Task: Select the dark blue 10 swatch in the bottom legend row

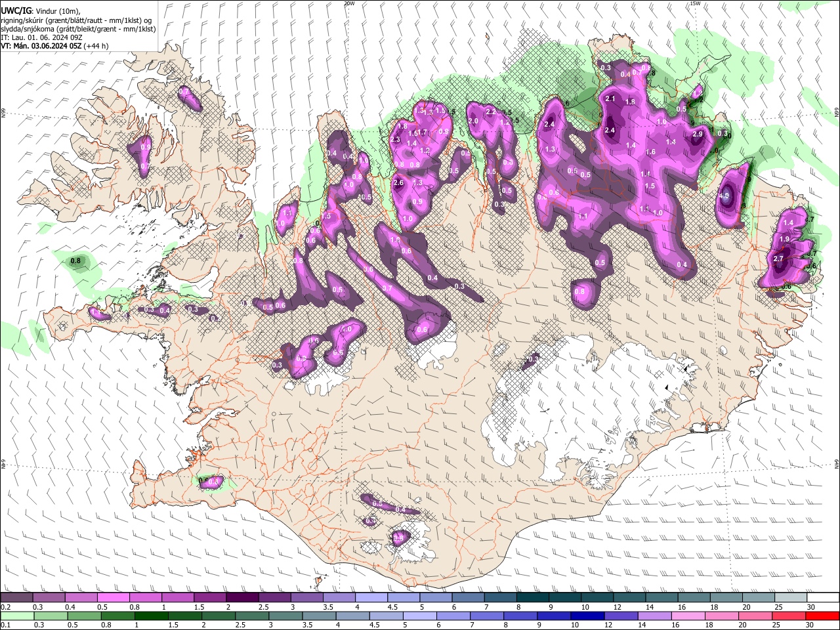Action: click(x=587, y=616)
